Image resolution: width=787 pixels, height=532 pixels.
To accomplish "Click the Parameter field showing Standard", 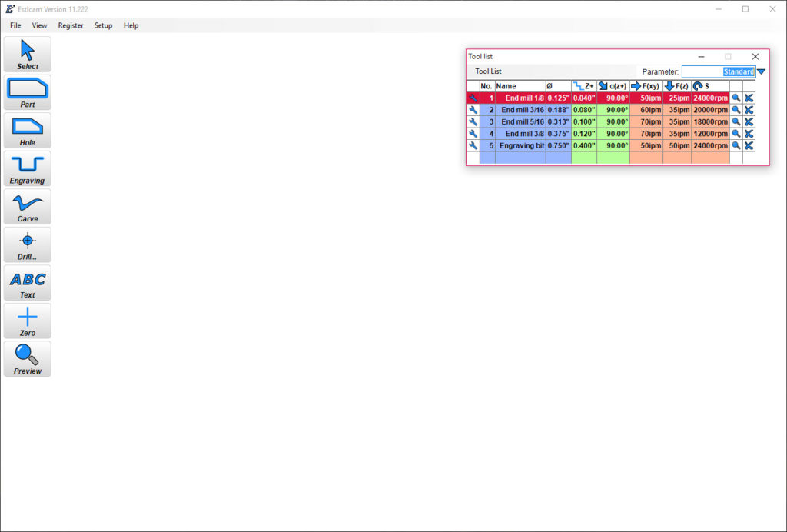I will point(719,71).
